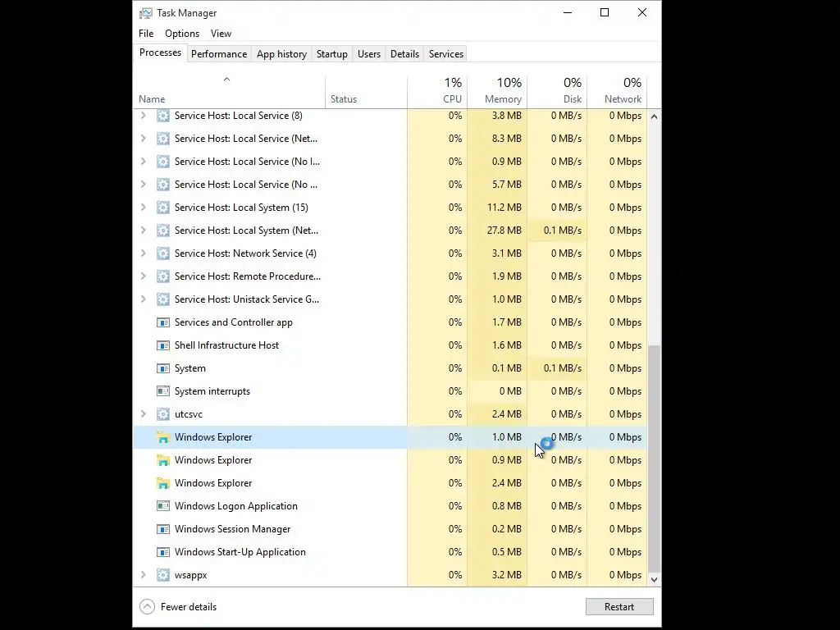The width and height of the screenshot is (840, 630).
Task: Switch to the Startup tab
Action: (x=332, y=54)
